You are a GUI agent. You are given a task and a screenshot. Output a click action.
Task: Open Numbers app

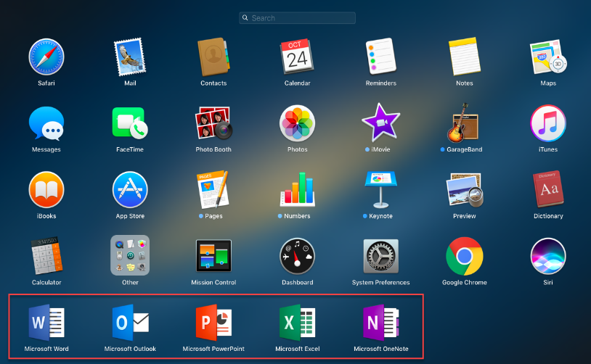297,190
